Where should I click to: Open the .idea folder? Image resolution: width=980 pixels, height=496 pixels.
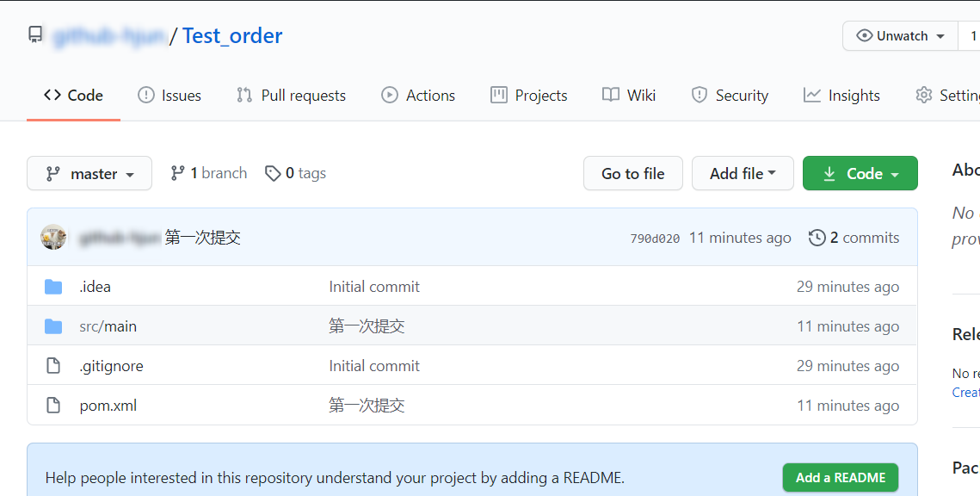coord(95,287)
